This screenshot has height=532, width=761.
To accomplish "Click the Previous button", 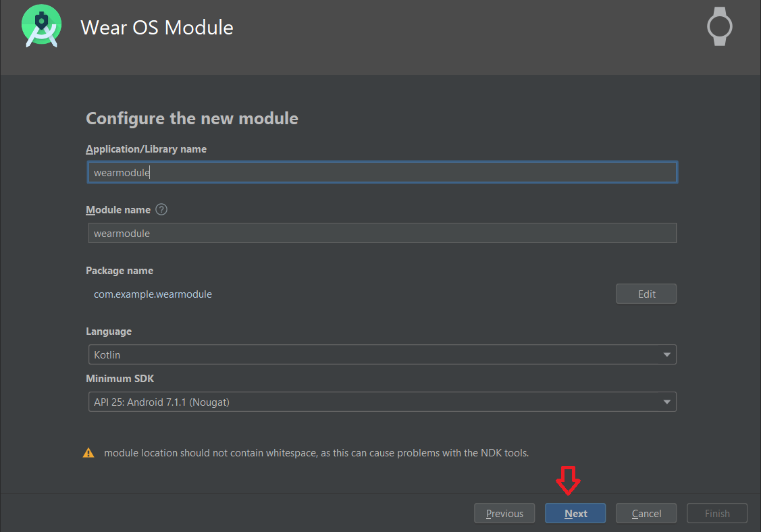I will pos(504,513).
